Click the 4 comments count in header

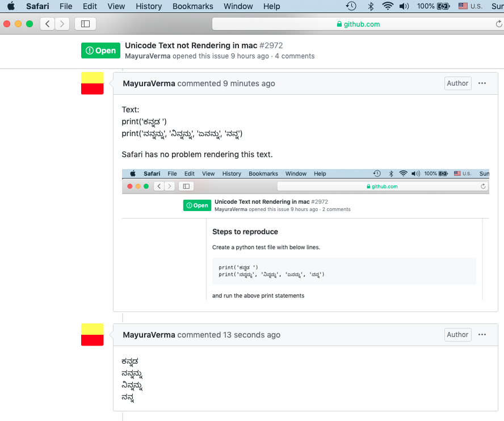tap(295, 56)
